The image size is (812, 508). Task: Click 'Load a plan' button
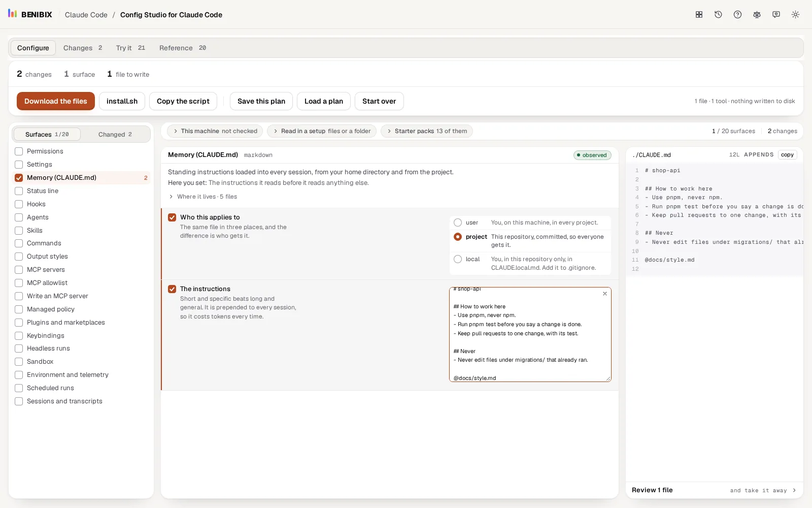[324, 101]
